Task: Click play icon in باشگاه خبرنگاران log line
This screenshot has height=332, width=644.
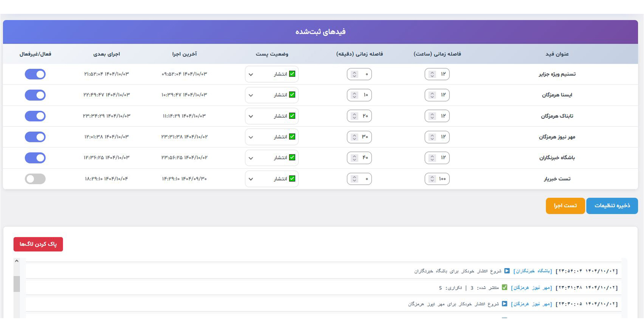Action: pos(507,271)
